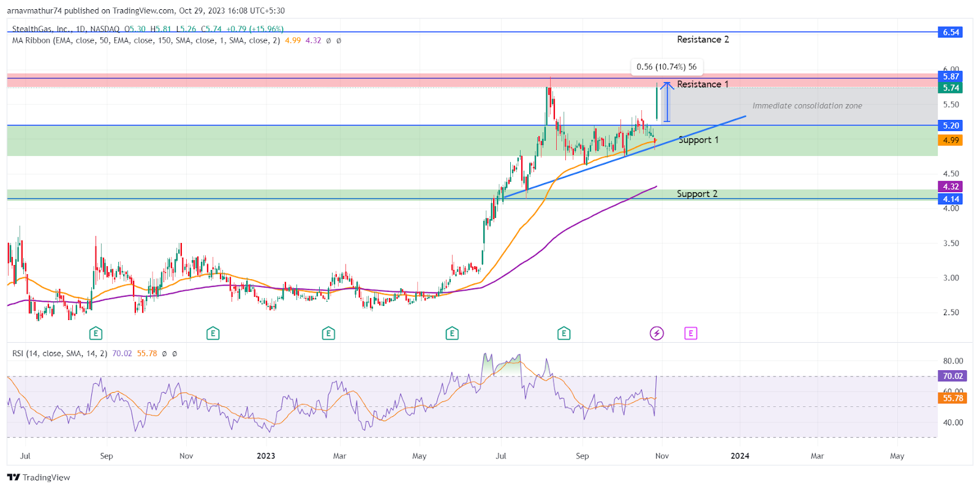This screenshot has width=980, height=489.
Task: Click the Resistance 1 text label
Action: point(703,84)
